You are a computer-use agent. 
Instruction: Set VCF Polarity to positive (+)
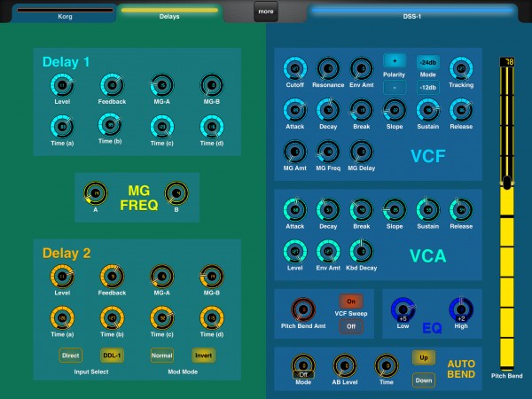[x=395, y=61]
